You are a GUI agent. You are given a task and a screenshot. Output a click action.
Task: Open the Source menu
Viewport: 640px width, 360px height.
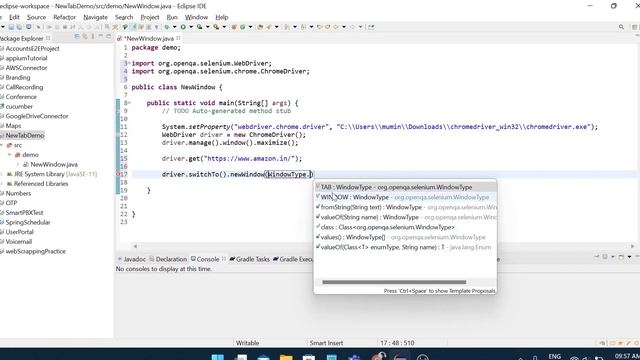36,17
